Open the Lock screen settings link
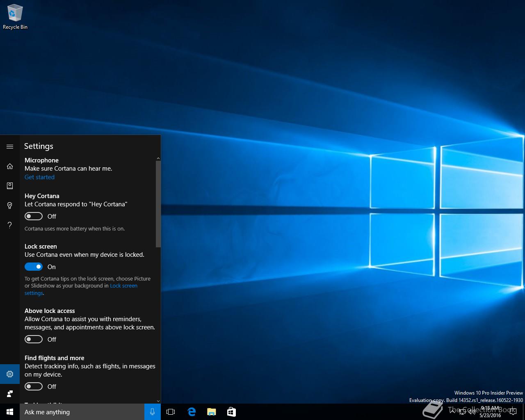Screen dimensions: 525x420 123,286
